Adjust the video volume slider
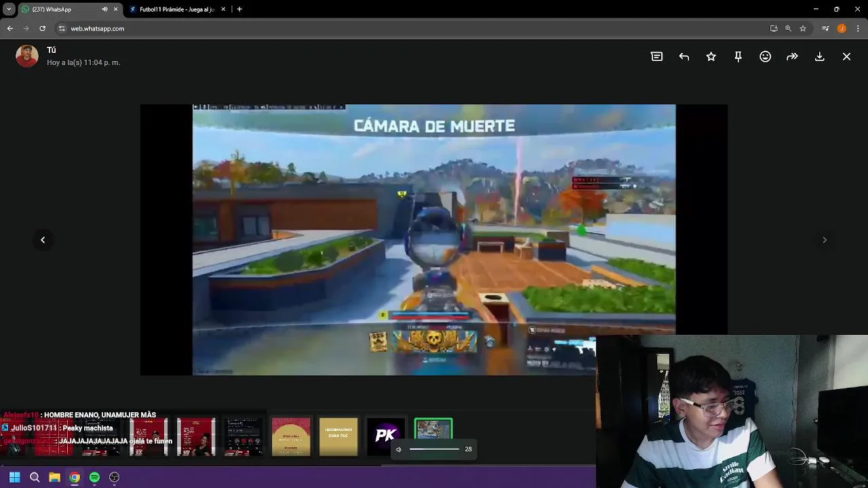 434,449
